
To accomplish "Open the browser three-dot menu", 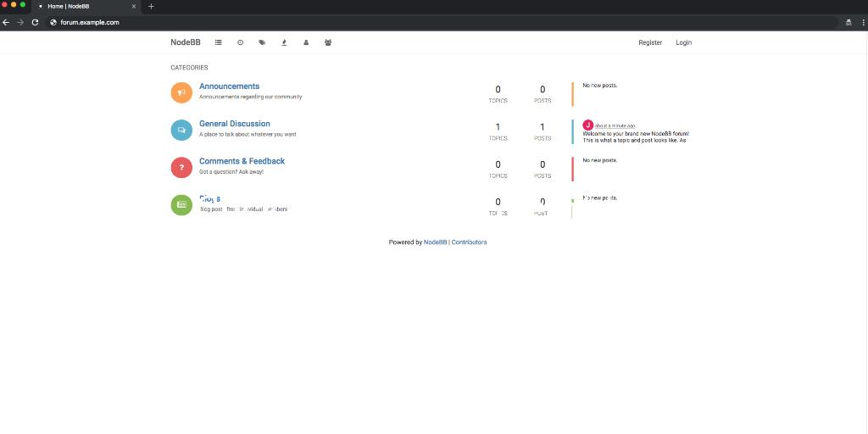I will click(x=863, y=22).
